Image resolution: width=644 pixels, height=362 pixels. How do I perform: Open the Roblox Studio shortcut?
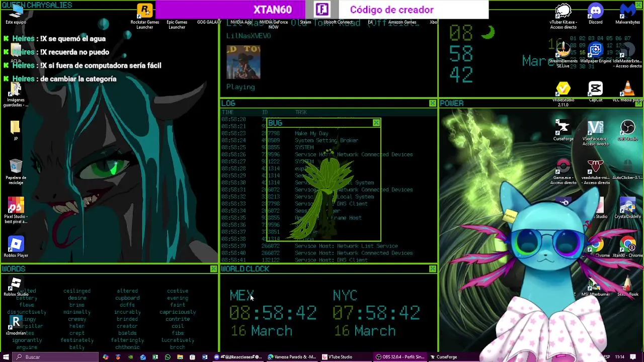(x=16, y=286)
